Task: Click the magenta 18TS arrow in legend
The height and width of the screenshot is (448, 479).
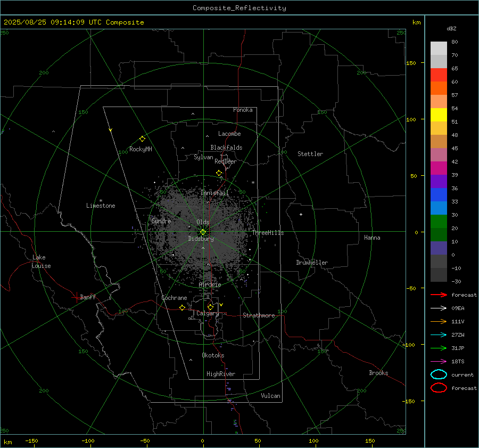Action: tap(439, 362)
